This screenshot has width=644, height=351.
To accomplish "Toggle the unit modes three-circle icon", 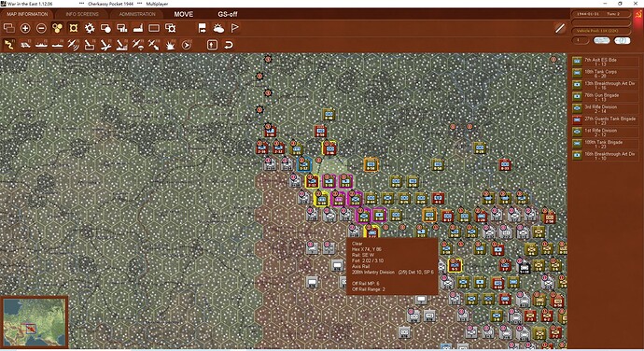I will click(x=57, y=28).
